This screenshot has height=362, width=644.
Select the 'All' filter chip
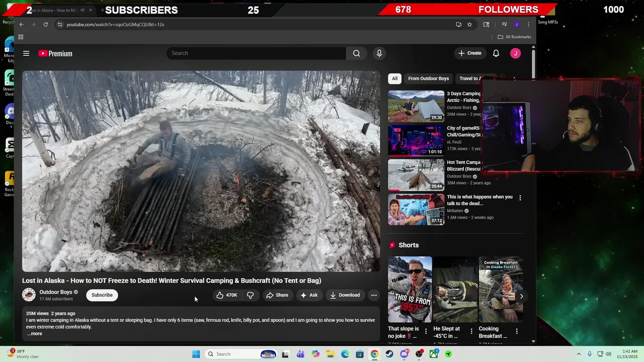tap(395, 78)
